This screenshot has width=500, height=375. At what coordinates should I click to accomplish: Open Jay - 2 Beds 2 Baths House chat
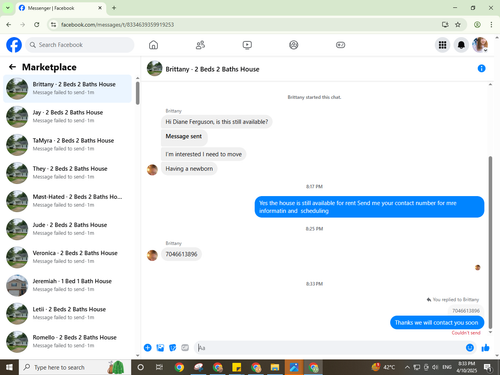click(x=68, y=117)
